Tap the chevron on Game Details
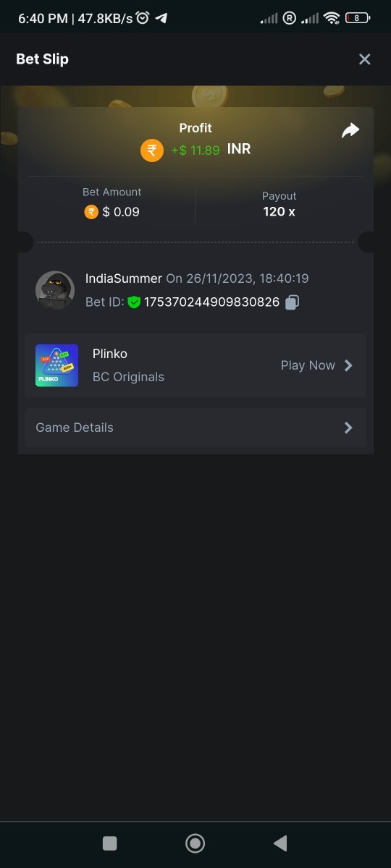The image size is (391, 868). tap(348, 427)
